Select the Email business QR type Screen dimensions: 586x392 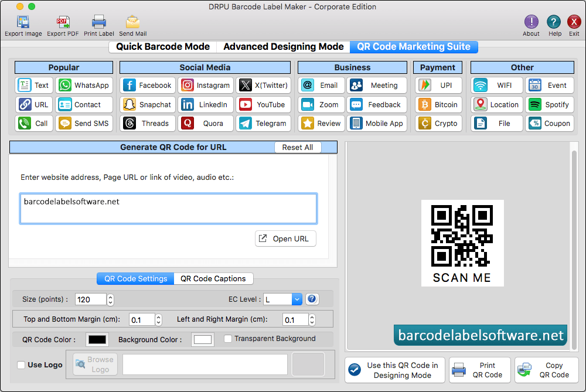pyautogui.click(x=321, y=85)
